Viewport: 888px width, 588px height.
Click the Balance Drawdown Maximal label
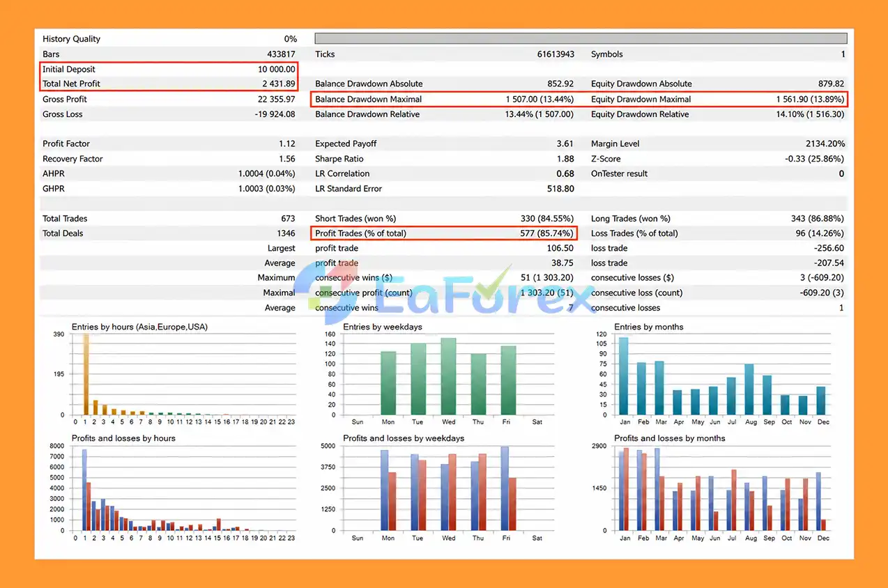(x=369, y=99)
